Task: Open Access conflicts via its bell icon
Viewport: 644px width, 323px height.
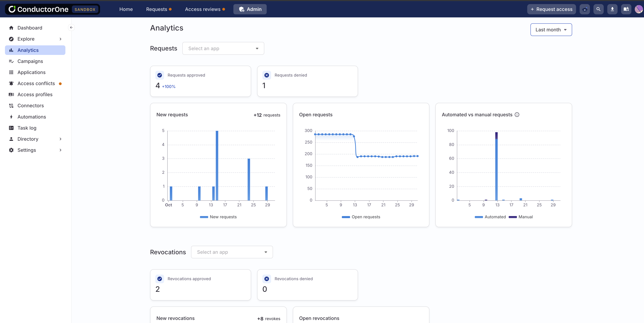Action: pos(11,83)
